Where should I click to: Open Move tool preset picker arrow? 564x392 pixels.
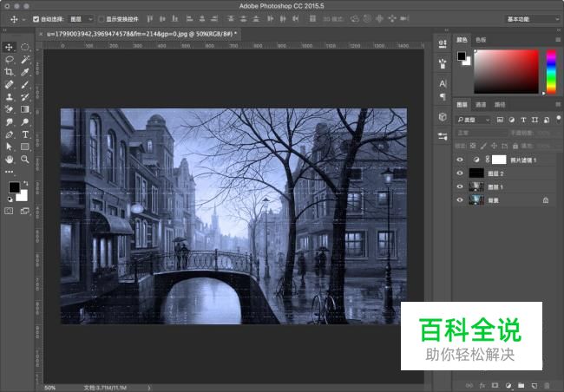pos(23,19)
